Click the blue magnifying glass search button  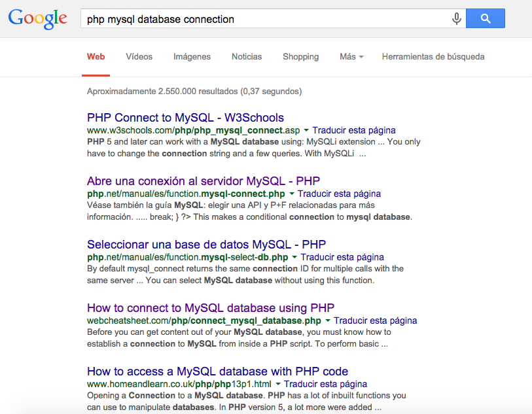[485, 18]
